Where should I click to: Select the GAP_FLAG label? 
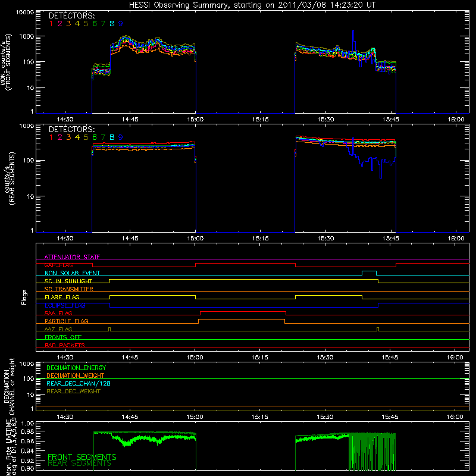[x=58, y=265]
